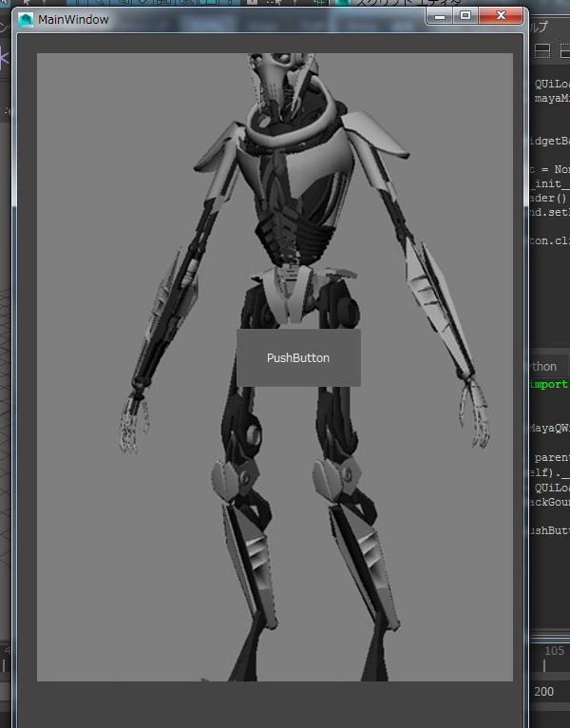This screenshot has height=728, width=570.
Task: Click the 'import' text in script editor
Action: [x=549, y=384]
